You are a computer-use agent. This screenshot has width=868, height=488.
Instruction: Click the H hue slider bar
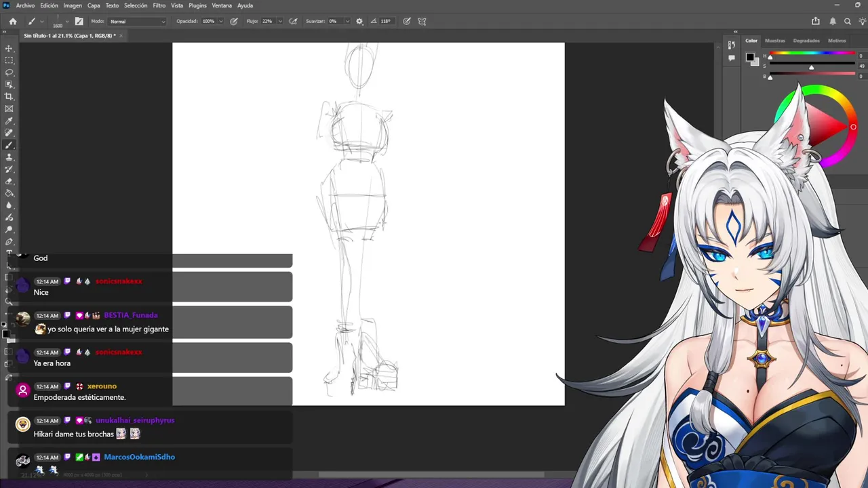click(x=811, y=54)
